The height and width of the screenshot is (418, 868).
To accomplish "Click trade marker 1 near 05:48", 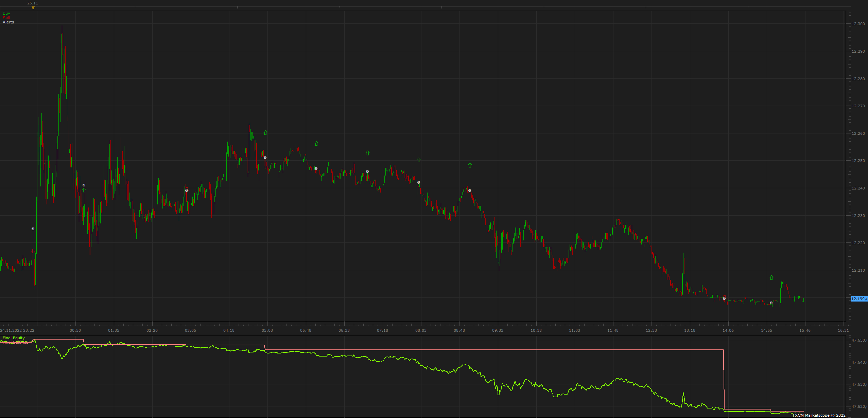I will 316,168.
